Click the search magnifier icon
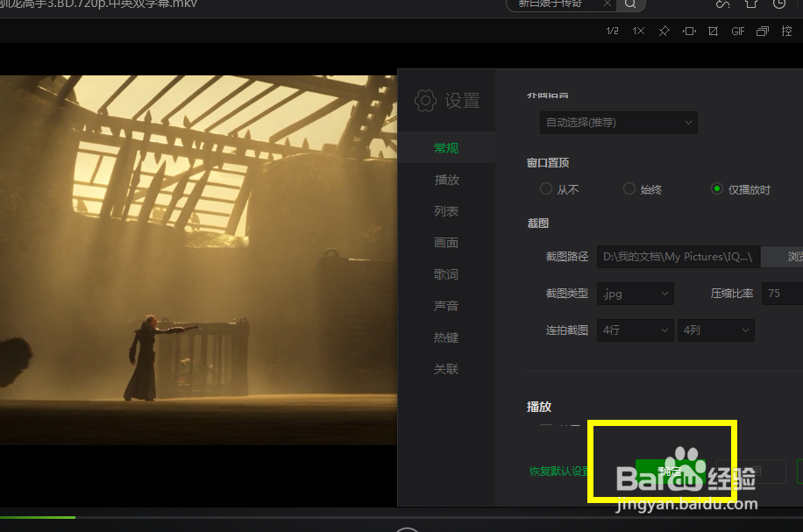803x532 pixels. click(630, 5)
